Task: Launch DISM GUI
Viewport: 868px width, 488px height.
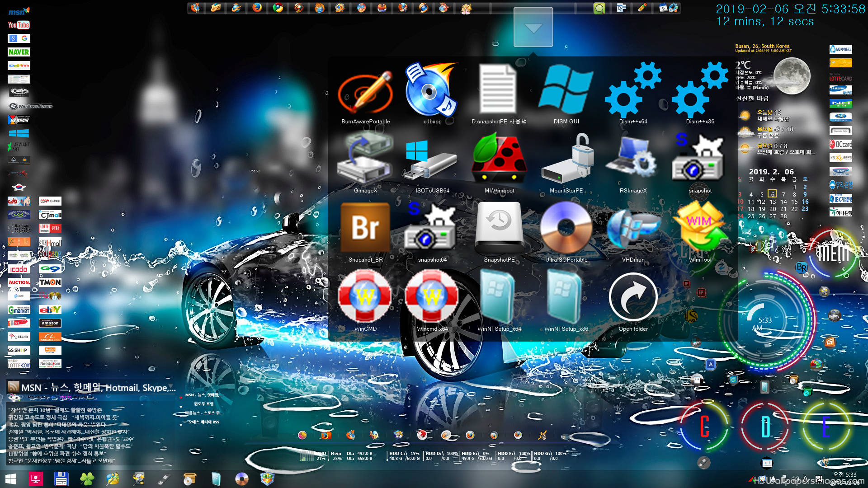Action: coord(566,89)
